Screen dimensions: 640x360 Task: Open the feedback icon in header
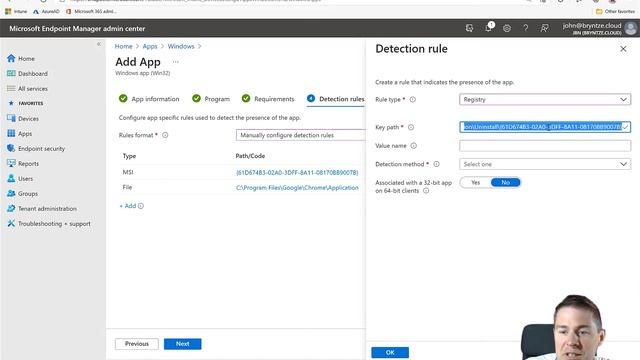544,28
